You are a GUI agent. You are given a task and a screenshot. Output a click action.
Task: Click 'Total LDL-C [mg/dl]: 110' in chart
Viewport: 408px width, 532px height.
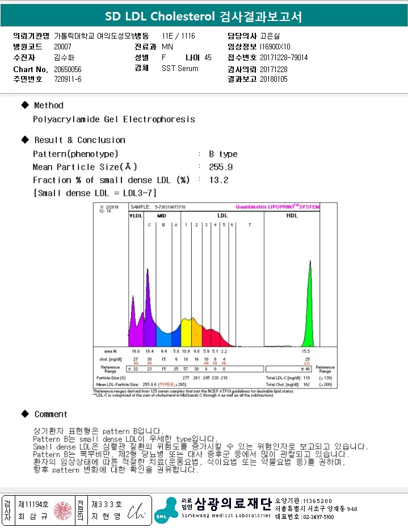(x=288, y=378)
